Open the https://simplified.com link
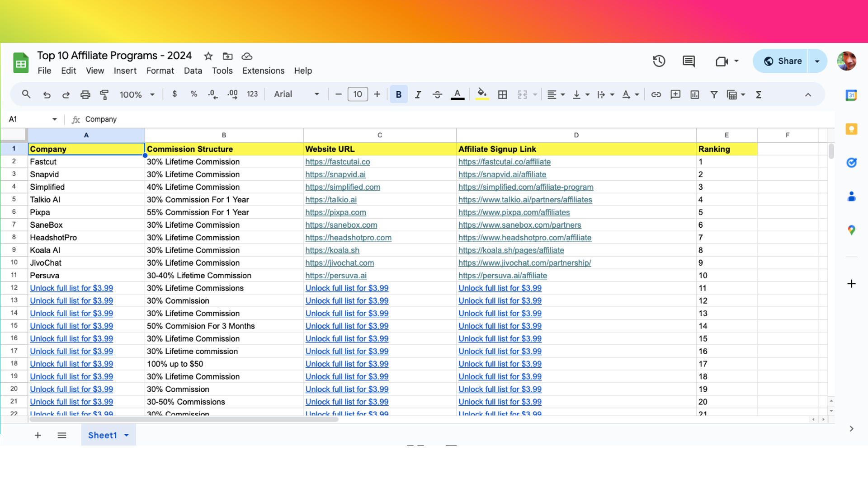Image resolution: width=868 pixels, height=488 pixels. pos(342,187)
